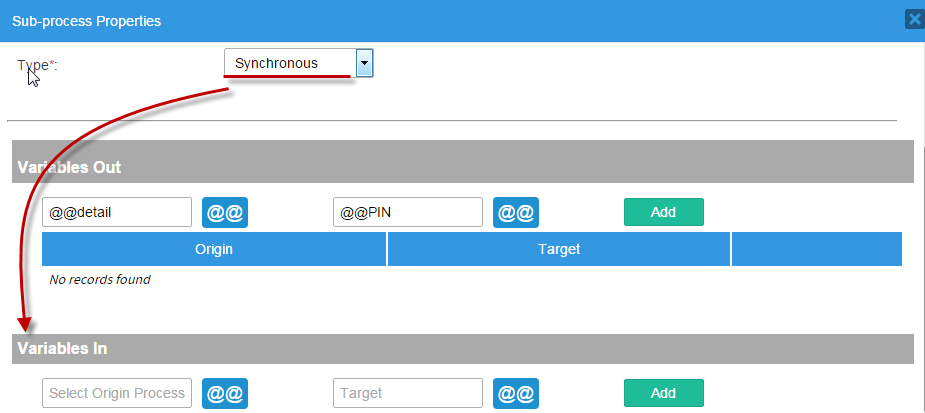This screenshot has width=925, height=413.
Task: Open variable picker beside the @@PIN field
Action: (515, 212)
